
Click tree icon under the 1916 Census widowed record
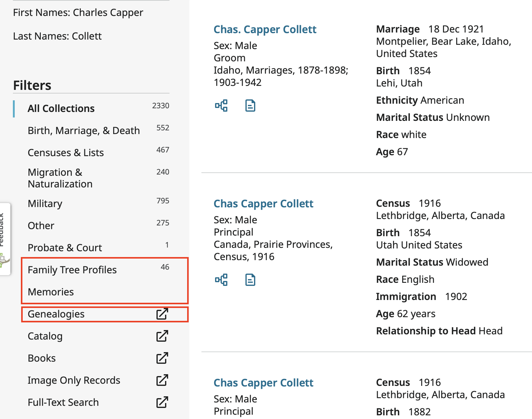(221, 280)
